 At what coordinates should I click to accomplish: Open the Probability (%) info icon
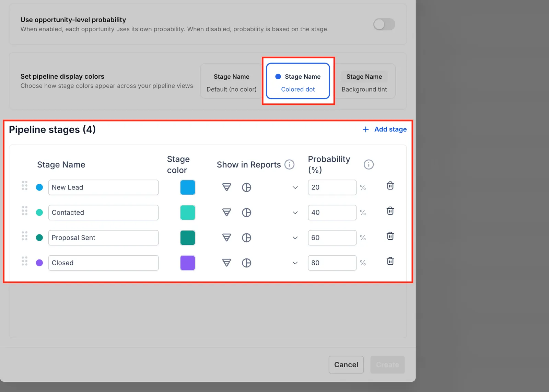coord(369,165)
